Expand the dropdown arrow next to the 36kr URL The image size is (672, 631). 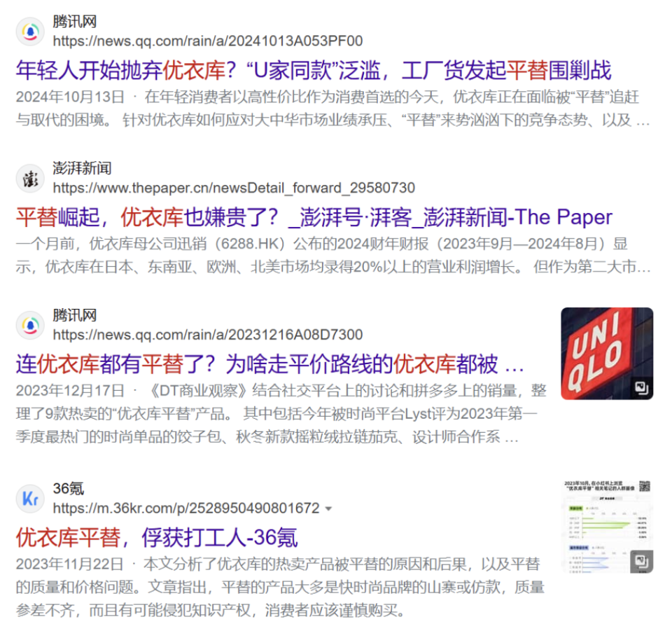coord(329,509)
